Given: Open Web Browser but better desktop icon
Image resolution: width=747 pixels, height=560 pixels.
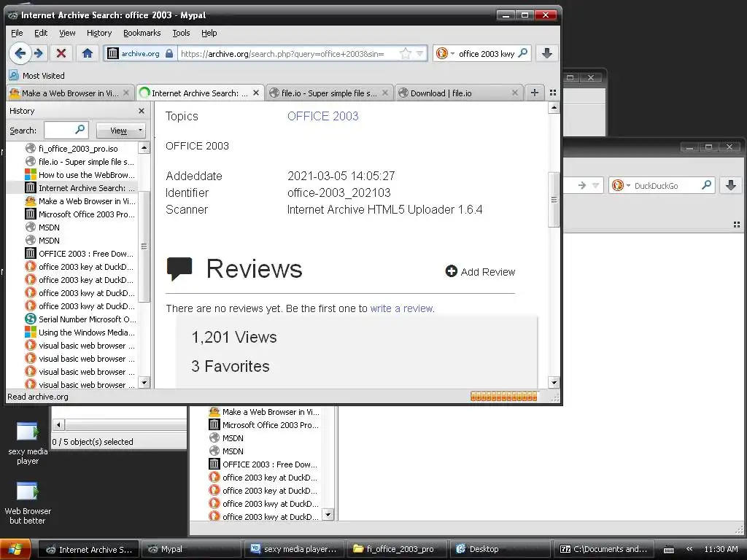Looking at the screenshot, I should [x=28, y=503].
